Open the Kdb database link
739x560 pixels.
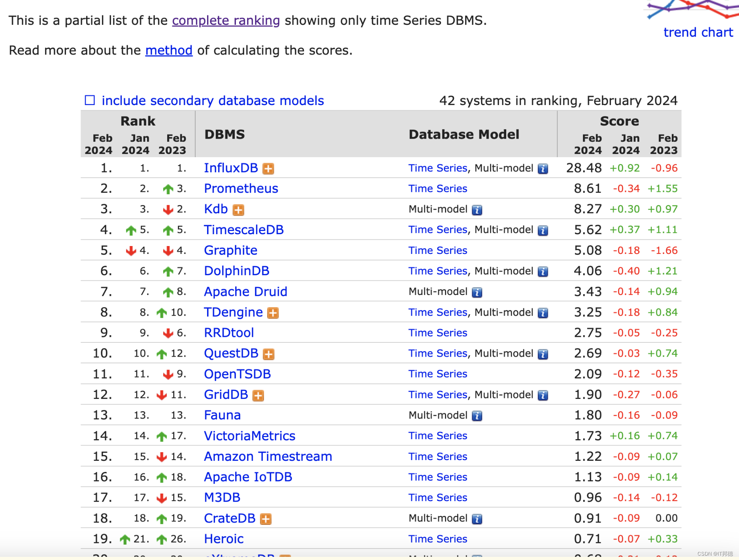pos(216,209)
